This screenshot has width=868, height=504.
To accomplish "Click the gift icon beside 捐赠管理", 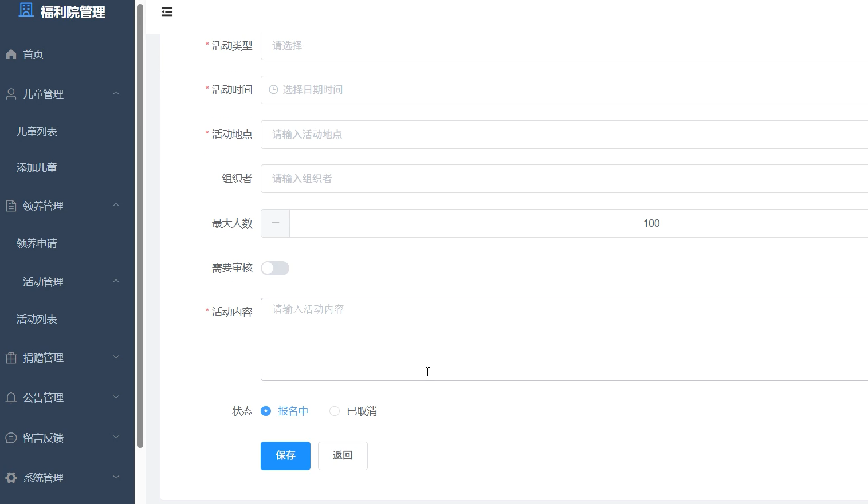I will (x=11, y=358).
